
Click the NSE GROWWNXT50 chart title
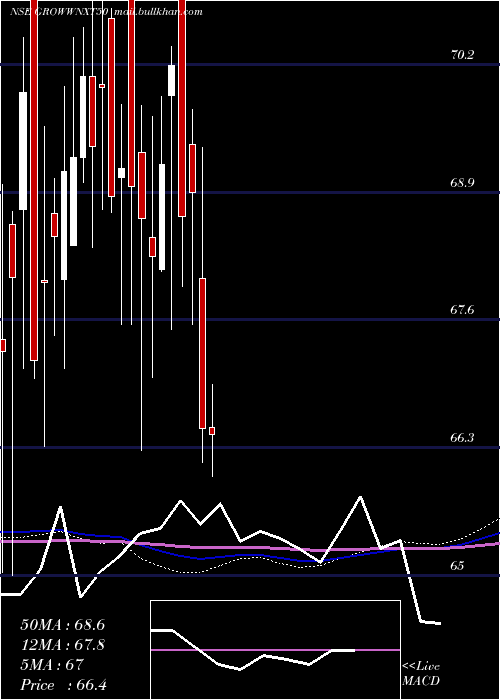tap(58, 12)
